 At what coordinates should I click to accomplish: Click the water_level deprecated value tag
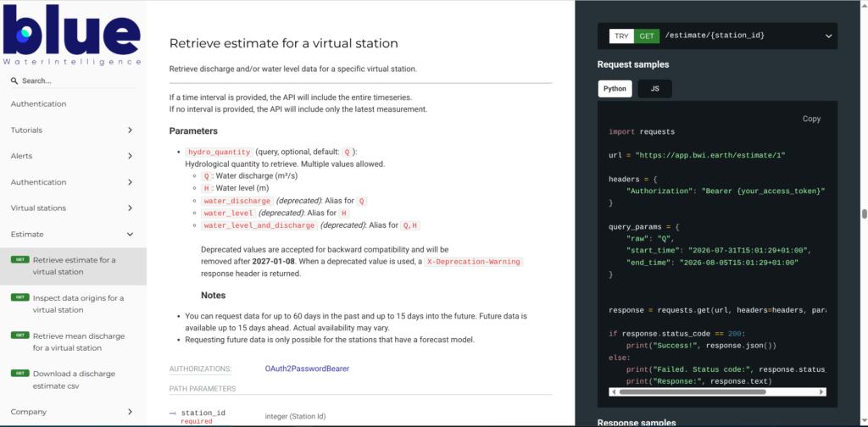(229, 213)
